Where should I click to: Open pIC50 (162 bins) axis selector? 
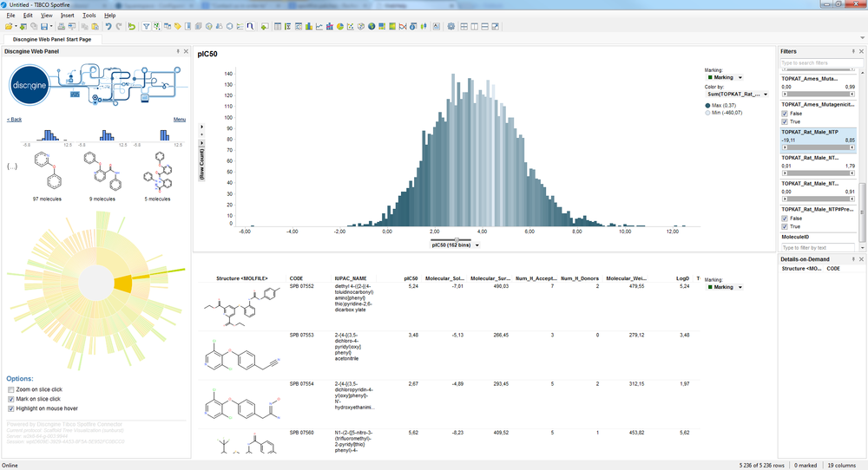[455, 245]
